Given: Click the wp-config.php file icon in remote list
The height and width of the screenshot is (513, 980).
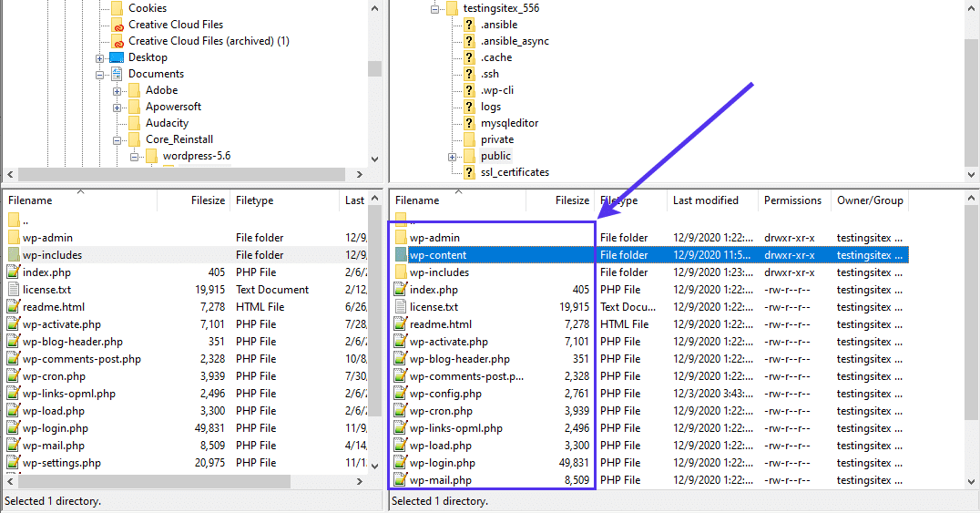Looking at the screenshot, I should 401,394.
